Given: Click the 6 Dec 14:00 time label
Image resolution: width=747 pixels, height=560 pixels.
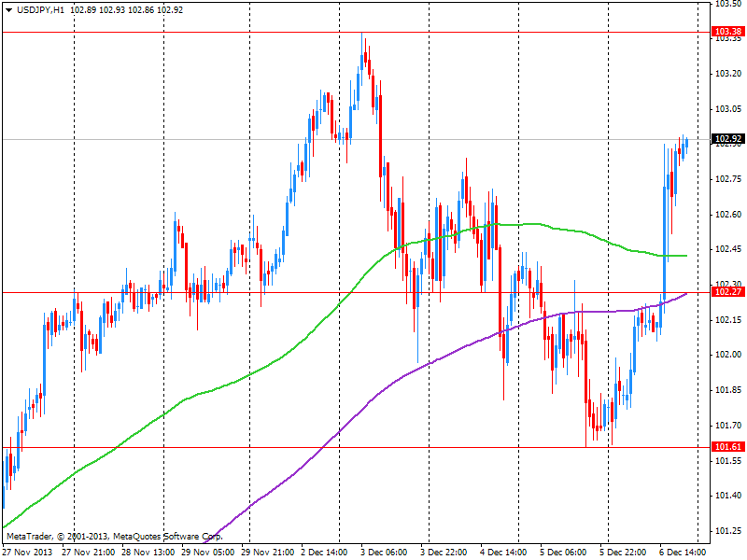Looking at the screenshot, I should [x=683, y=553].
